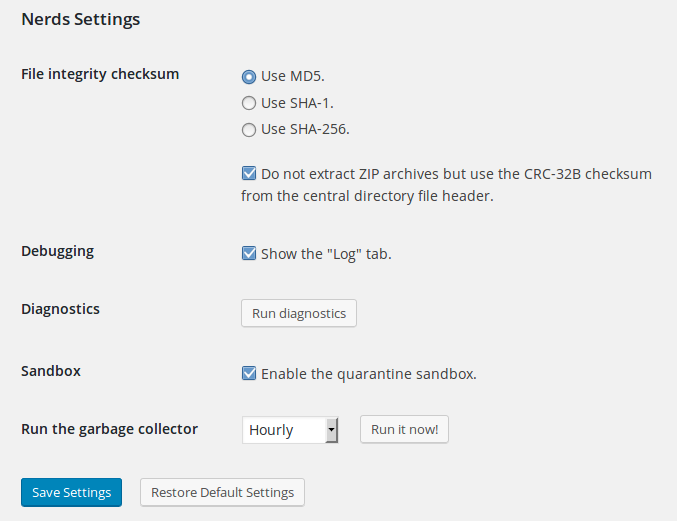
Task: Toggle the "Do not extract ZIP archives" checkbox
Action: coord(249,173)
